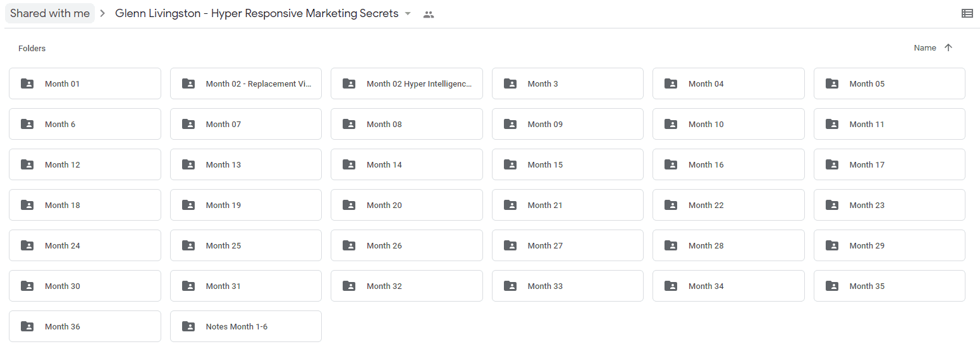Reverse sort direction with the arrow icon

(948, 47)
